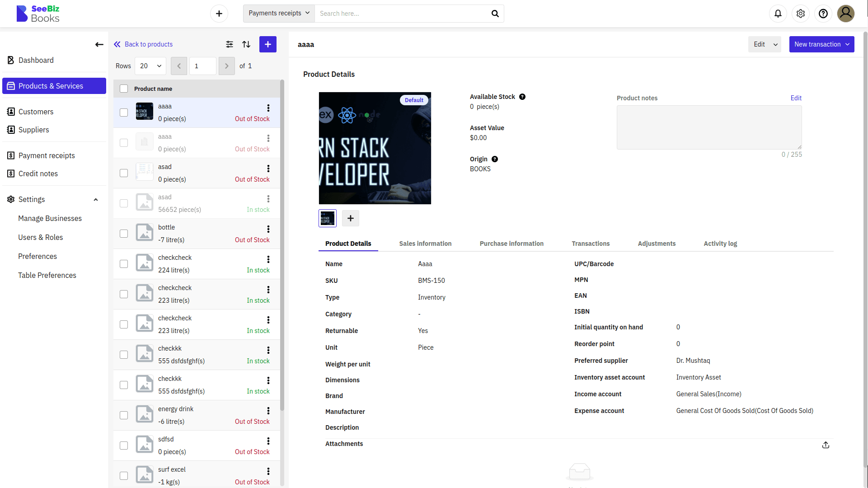The width and height of the screenshot is (868, 488).
Task: Open the Rows per page dropdown
Action: pos(150,66)
